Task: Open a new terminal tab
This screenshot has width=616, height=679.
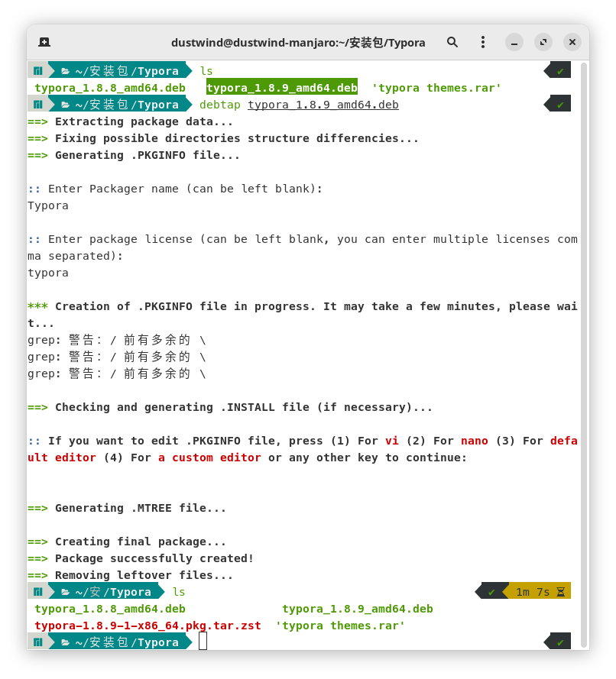Action: click(44, 42)
